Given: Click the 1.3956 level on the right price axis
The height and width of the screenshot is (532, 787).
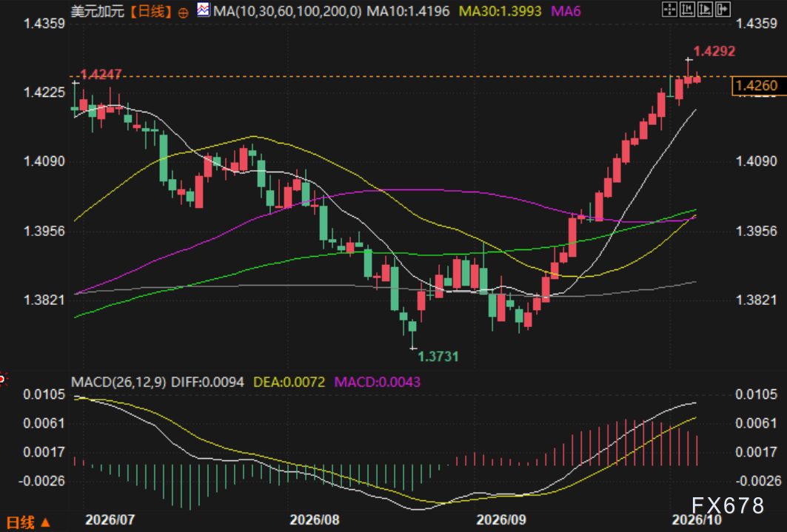Looking at the screenshot, I should (756, 231).
